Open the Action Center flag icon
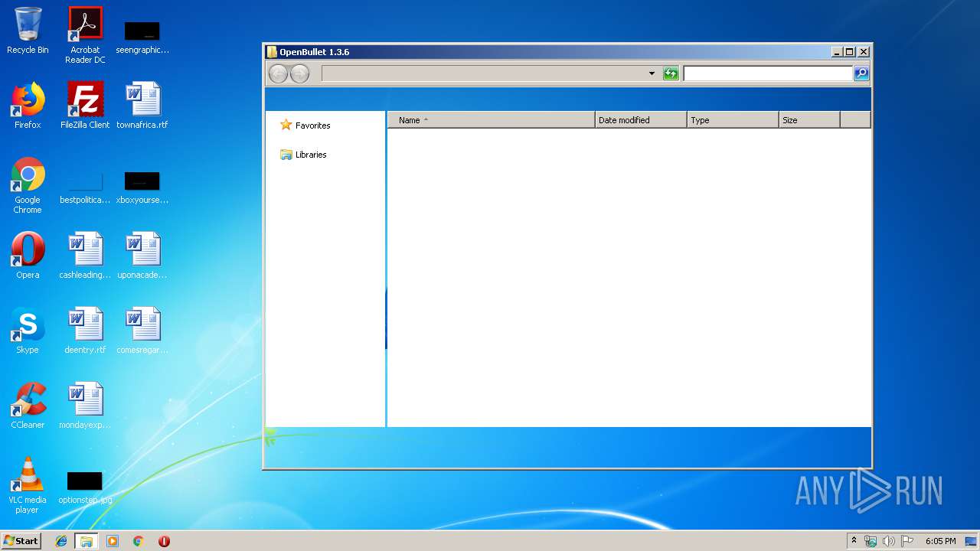The width and height of the screenshot is (980, 551). tap(907, 541)
